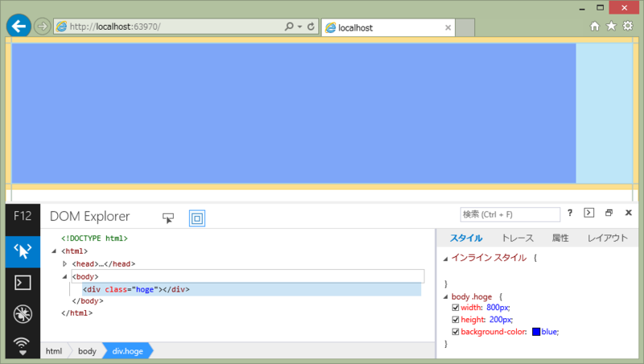Maximize the browser window
The height and width of the screenshot is (364, 644).
(600, 8)
